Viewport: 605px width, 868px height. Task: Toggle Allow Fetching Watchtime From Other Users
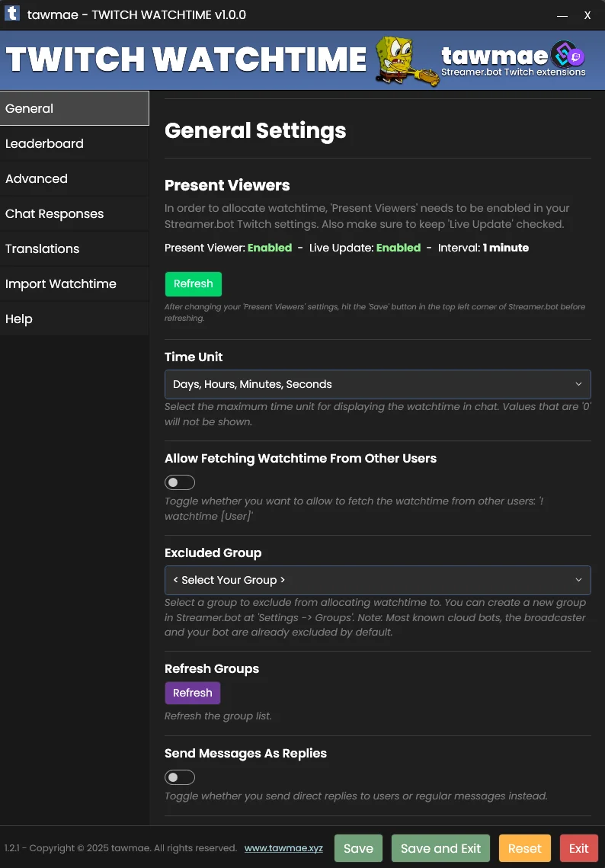180,482
